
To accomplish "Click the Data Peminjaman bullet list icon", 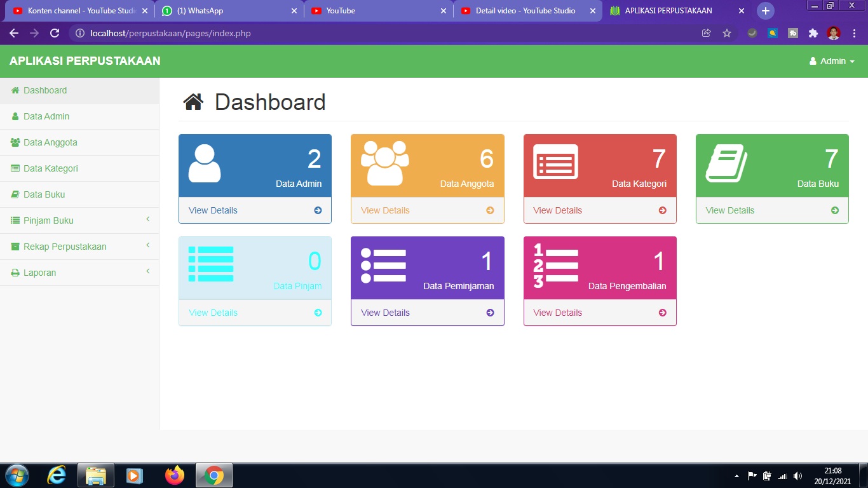I will pyautogui.click(x=383, y=265).
